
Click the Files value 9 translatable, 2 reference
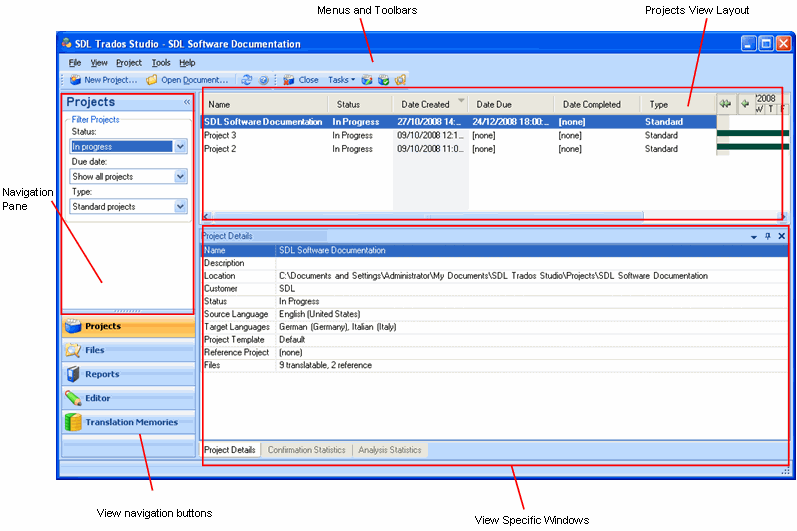325,365
